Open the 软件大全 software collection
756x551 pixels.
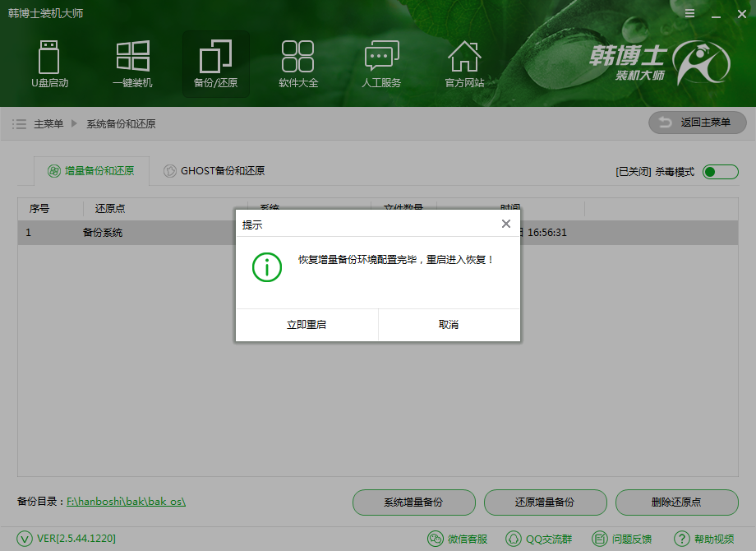point(298,64)
